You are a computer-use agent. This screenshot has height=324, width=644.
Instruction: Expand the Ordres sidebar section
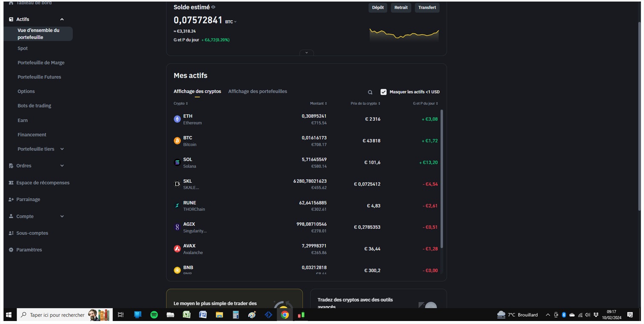point(62,166)
